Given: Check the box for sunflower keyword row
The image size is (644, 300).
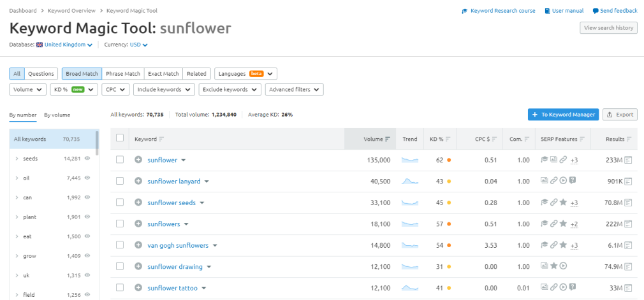Looking at the screenshot, I should click(x=120, y=160).
